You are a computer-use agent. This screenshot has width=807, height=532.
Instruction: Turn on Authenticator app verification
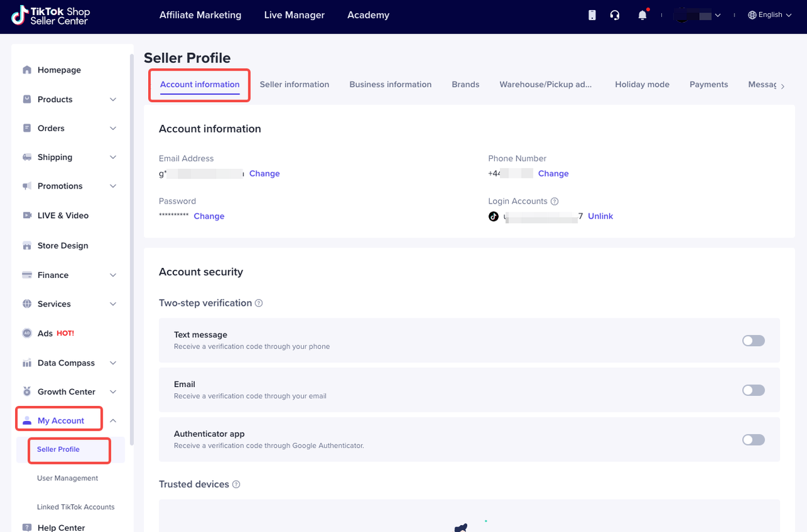click(753, 440)
